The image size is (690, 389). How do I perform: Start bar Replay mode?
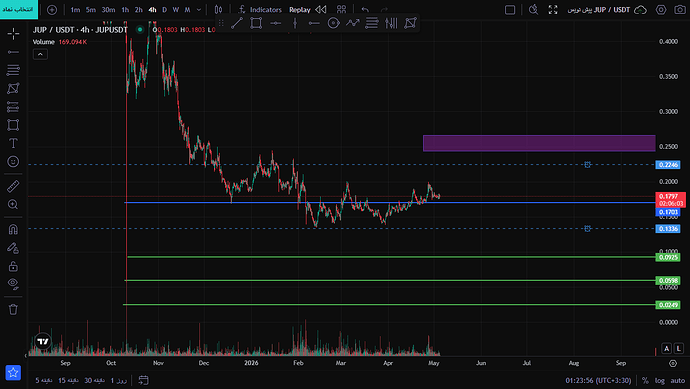point(308,10)
